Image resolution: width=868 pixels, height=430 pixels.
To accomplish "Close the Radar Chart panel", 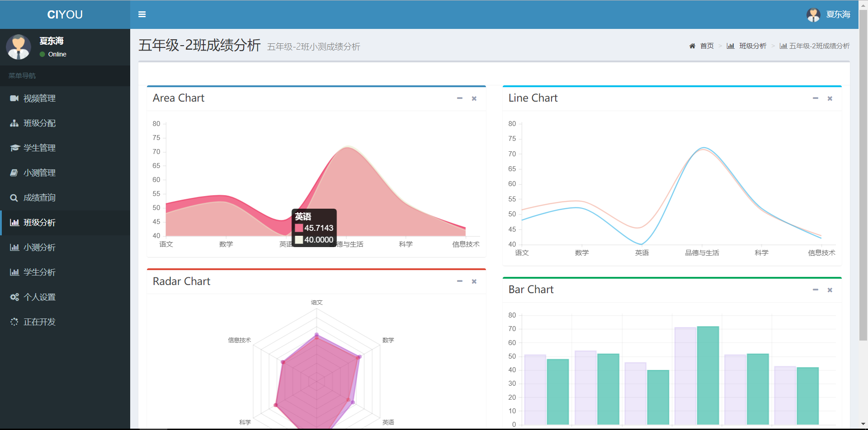I will tap(474, 281).
